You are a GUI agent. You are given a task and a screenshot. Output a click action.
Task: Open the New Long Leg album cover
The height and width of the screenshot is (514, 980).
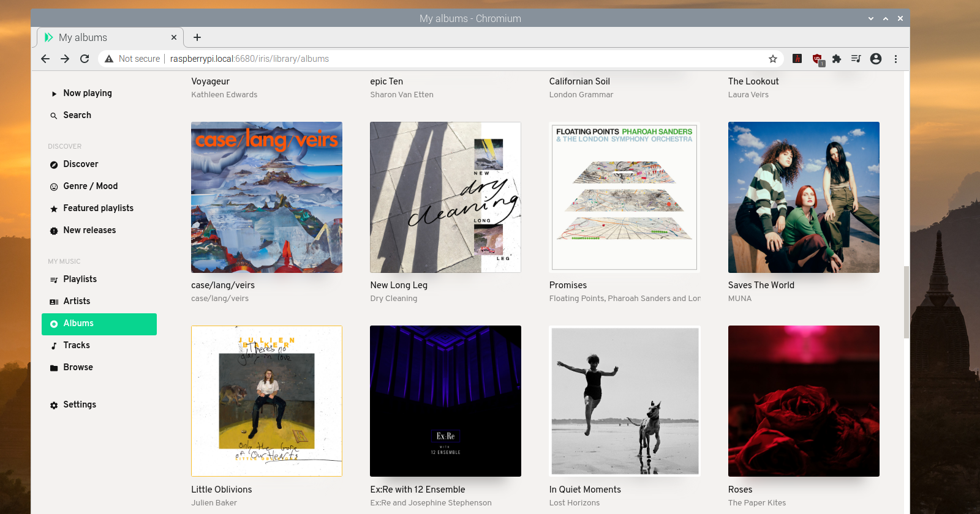[x=445, y=197]
